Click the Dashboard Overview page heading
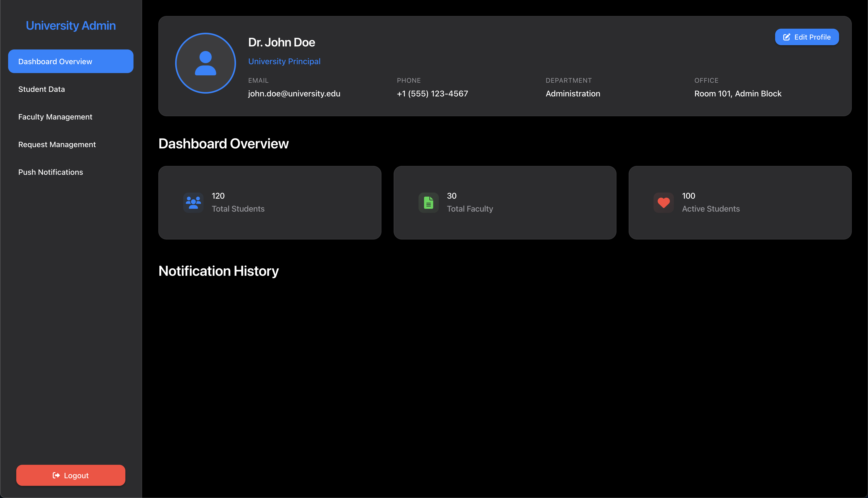Screen dimensions: 868x498 tap(223, 144)
